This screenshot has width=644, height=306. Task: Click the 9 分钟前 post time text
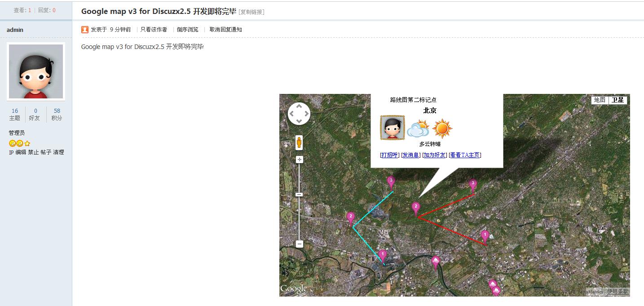tap(120, 30)
